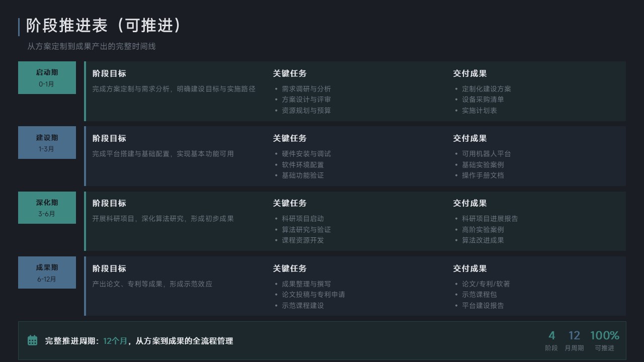644x362 pixels.
Task: Click 完成平台搭建与基础配置 goal description text
Action: tap(163, 154)
